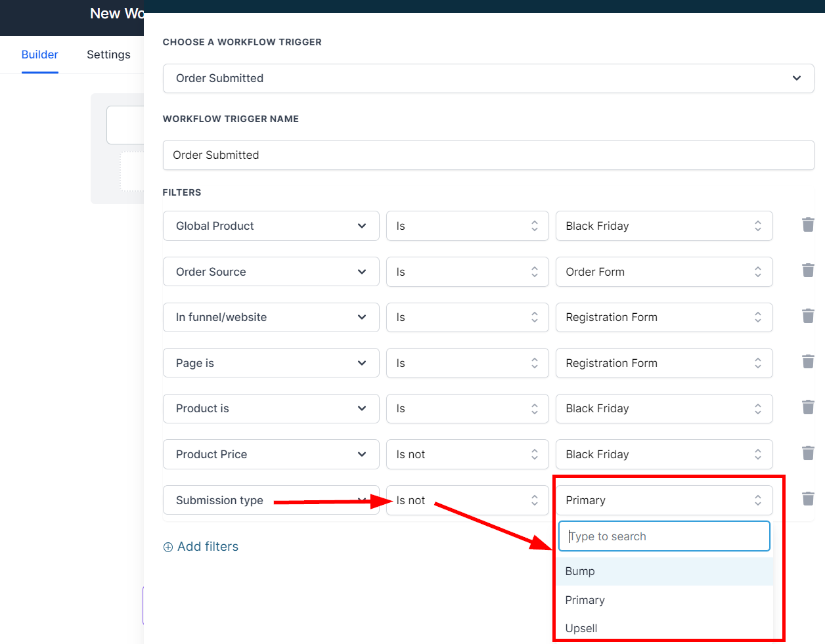Viewport: 825px width, 644px height.
Task: Click trash icon for Page is filter
Action: point(808,362)
